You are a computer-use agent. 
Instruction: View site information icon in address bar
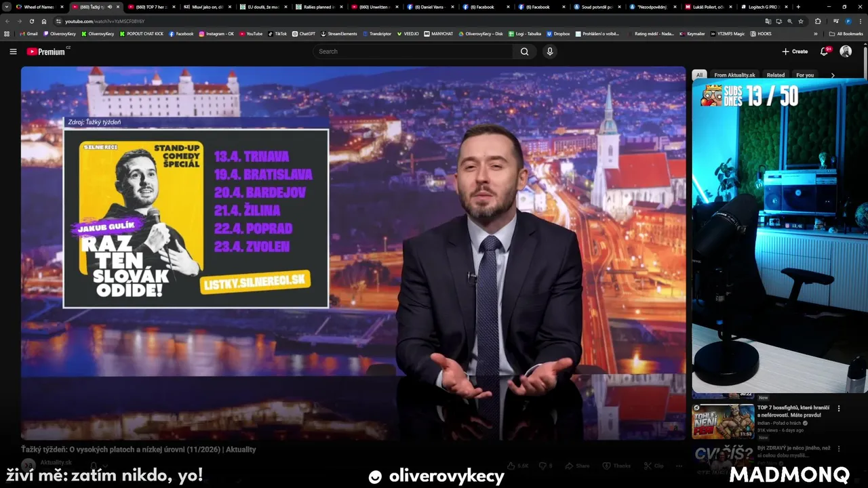[59, 21]
